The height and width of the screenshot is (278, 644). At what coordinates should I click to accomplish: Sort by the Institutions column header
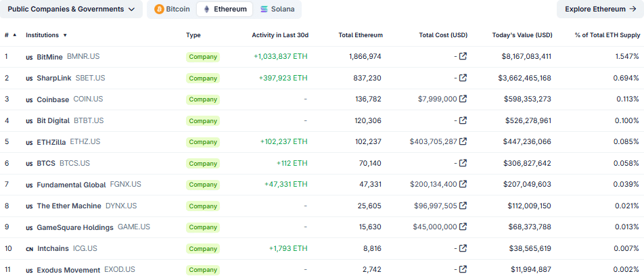tap(46, 35)
